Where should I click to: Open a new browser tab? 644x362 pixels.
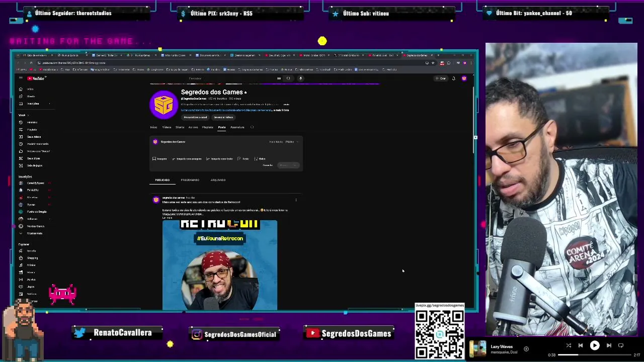(438, 55)
